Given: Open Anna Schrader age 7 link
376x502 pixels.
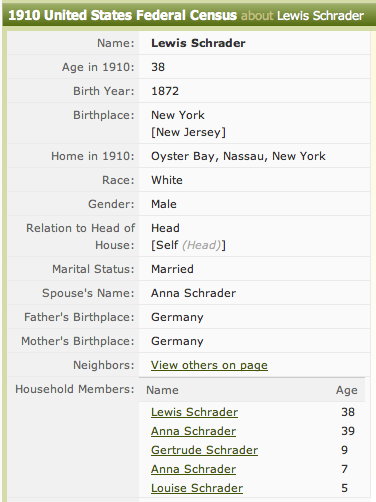Looking at the screenshot, I should pyautogui.click(x=193, y=469).
